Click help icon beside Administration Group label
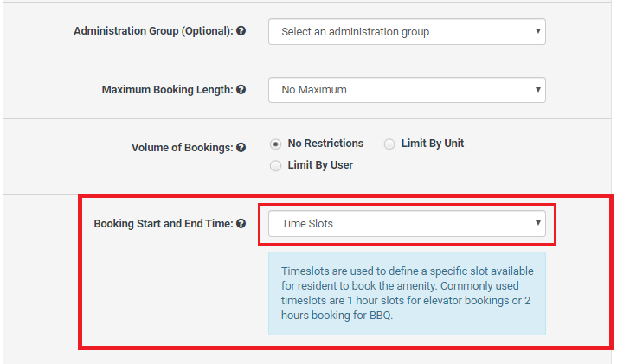This screenshot has width=617, height=364. tap(241, 31)
